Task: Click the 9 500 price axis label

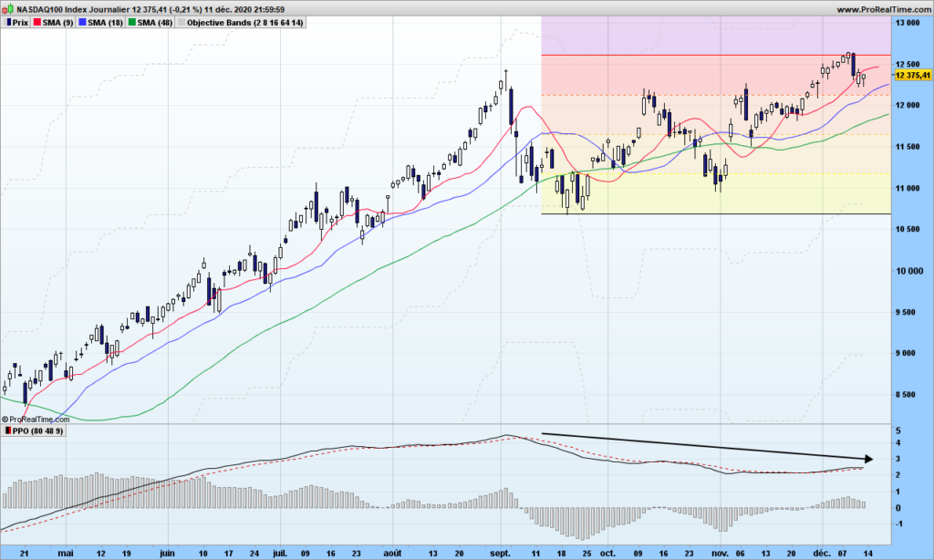Action: 906,312
